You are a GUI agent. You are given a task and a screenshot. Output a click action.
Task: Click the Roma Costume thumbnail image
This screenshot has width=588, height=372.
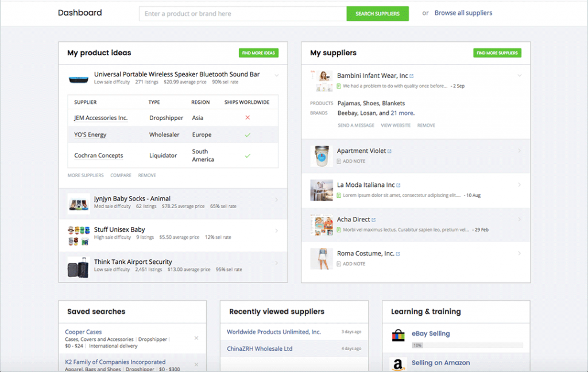coord(322,259)
